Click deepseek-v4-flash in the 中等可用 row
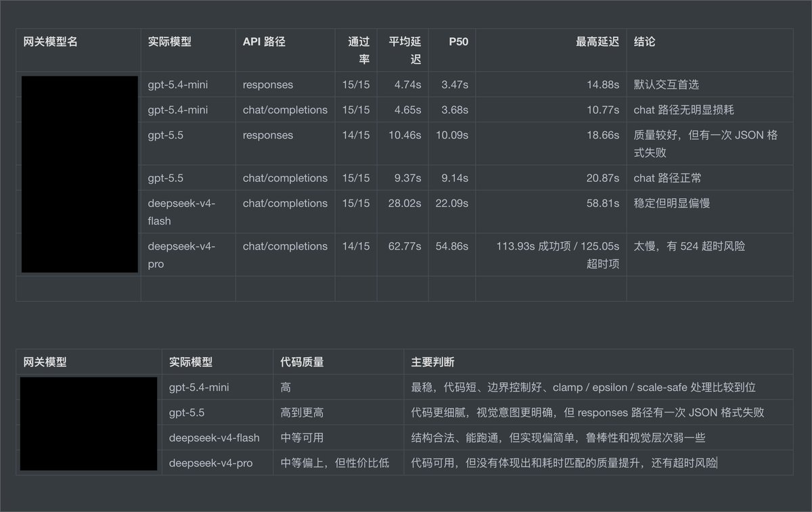 pyautogui.click(x=215, y=438)
